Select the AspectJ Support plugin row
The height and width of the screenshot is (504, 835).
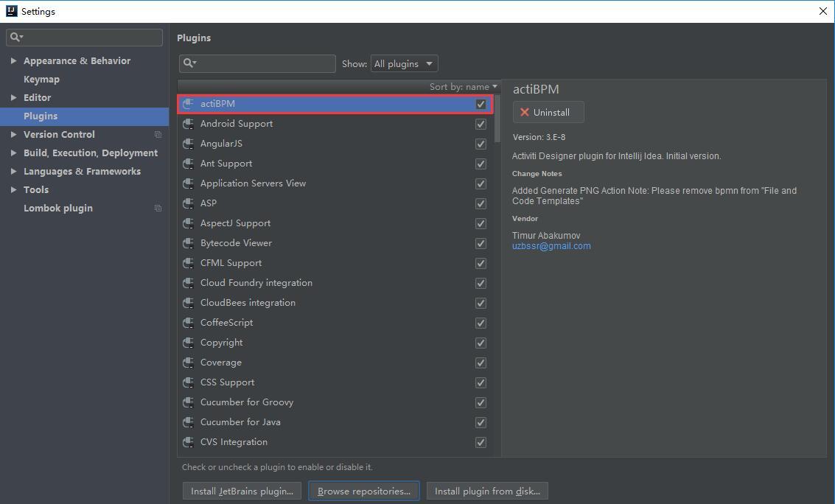click(335, 223)
